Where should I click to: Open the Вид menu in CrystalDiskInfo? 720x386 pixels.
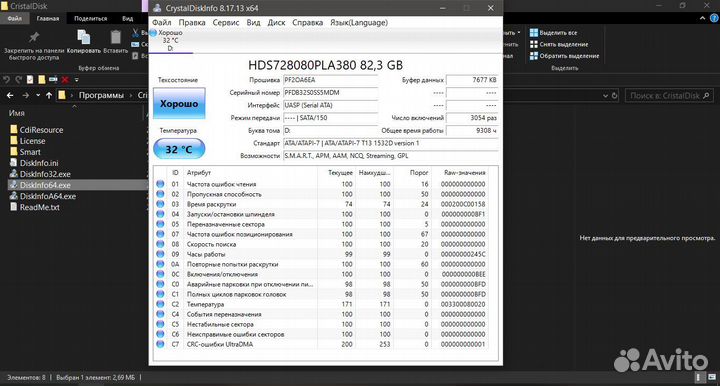tap(253, 22)
